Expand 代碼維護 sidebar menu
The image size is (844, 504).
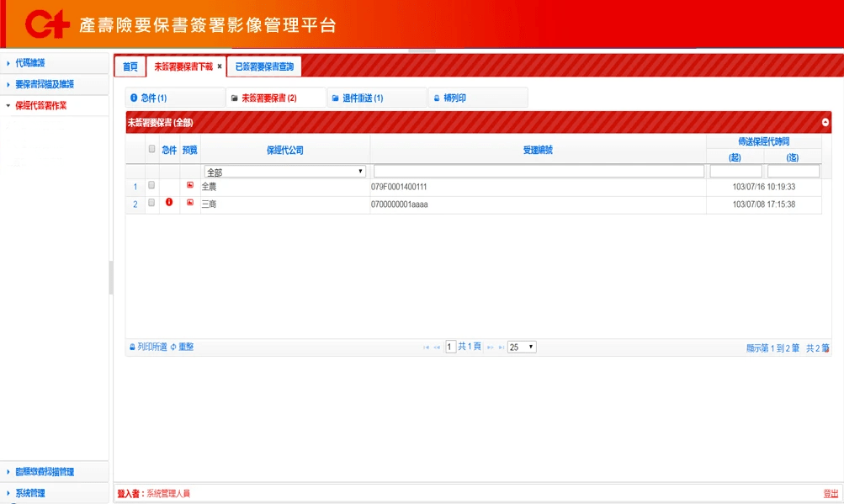click(55, 63)
